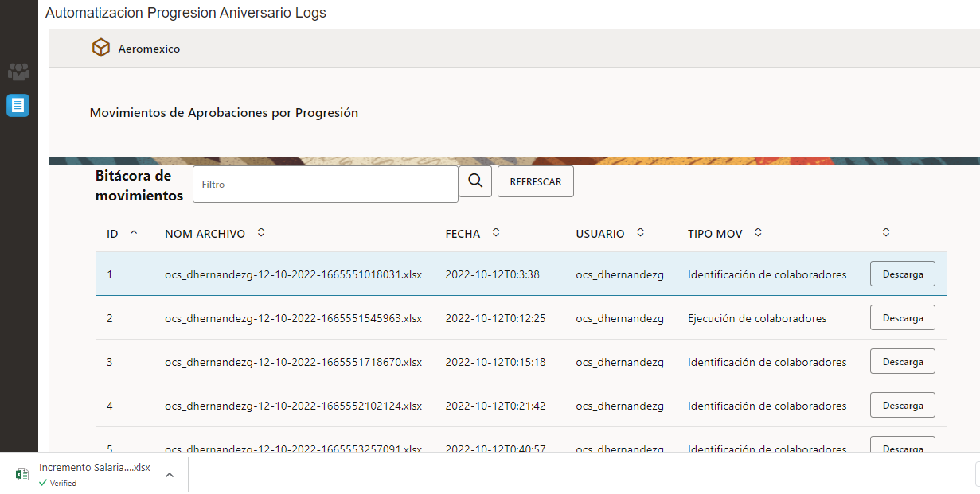Click the people group sidebar icon

point(18,72)
